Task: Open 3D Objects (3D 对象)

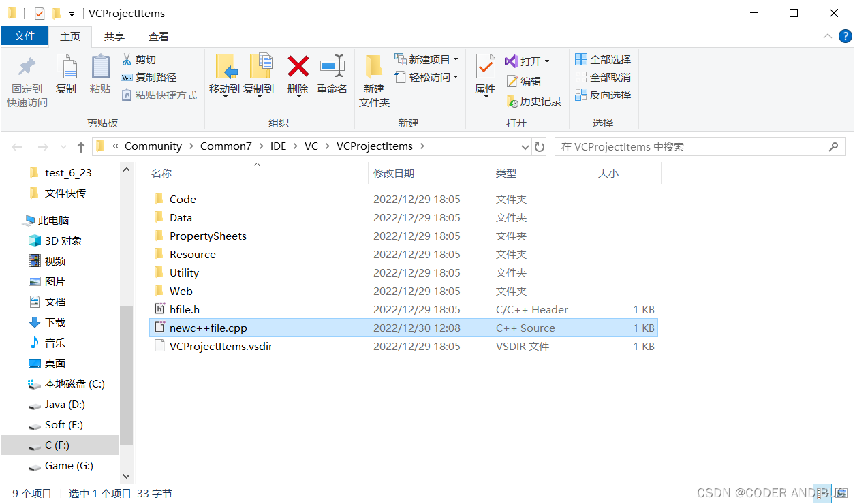Action: pyautogui.click(x=63, y=240)
